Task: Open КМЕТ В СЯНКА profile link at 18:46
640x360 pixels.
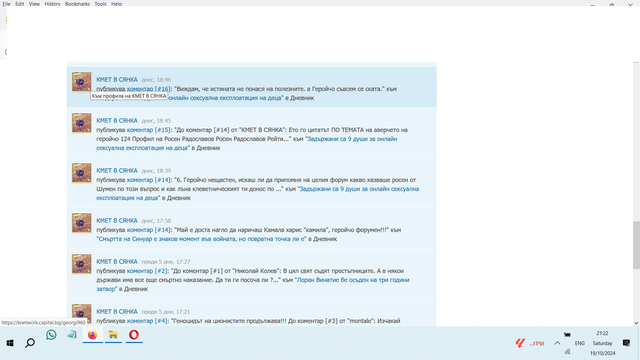Action: coord(117,80)
